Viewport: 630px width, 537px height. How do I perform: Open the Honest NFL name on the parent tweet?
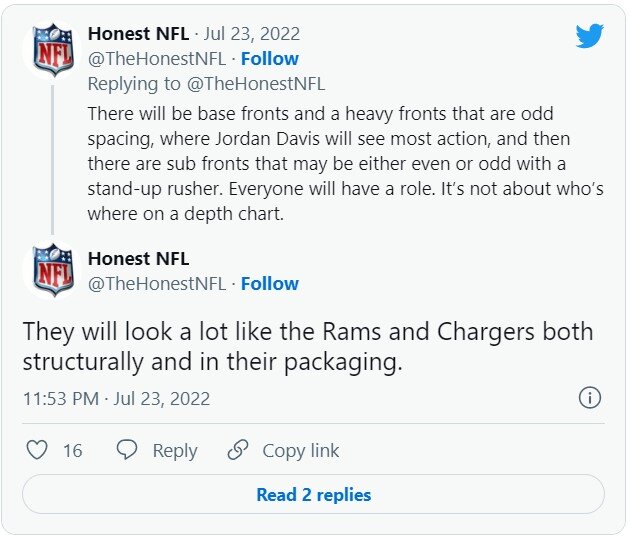138,33
